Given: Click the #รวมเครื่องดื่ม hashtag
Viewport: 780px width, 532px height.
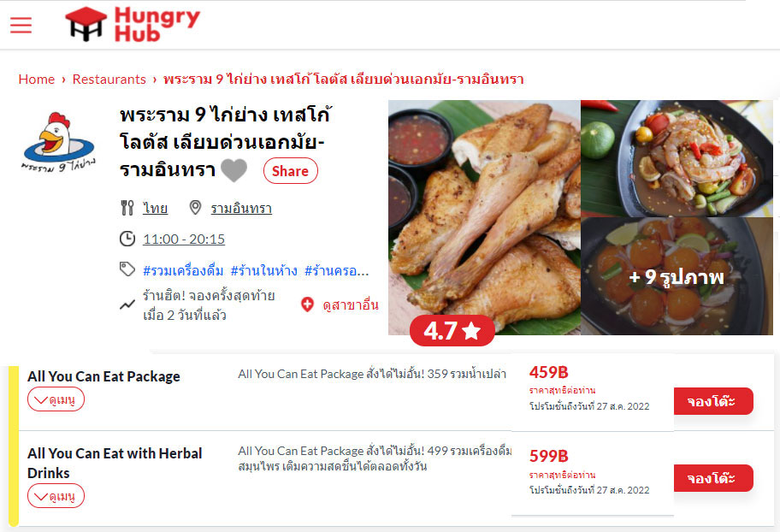Looking at the screenshot, I should (x=183, y=271).
